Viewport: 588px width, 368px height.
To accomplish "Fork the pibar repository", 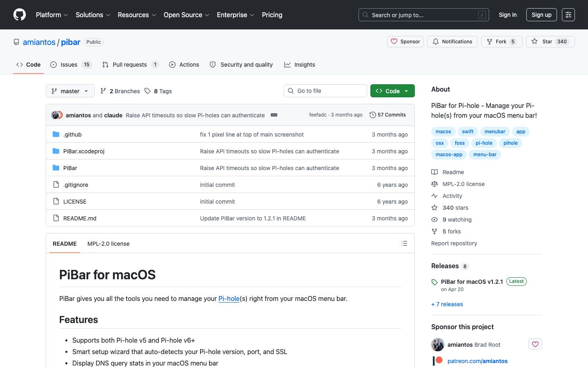I will point(501,42).
